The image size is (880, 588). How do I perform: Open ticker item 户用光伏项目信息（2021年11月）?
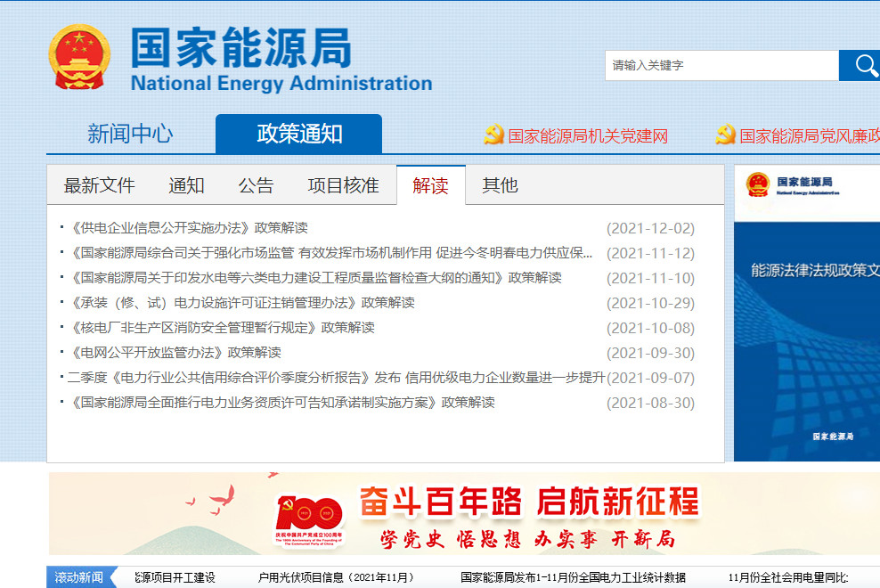336,577
